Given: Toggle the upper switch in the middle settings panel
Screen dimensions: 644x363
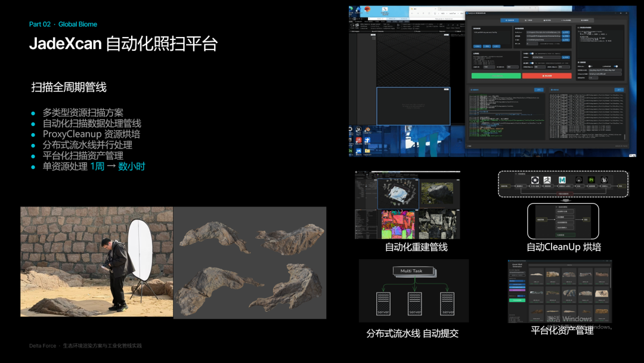Looking at the screenshot, I should click(x=531, y=54).
